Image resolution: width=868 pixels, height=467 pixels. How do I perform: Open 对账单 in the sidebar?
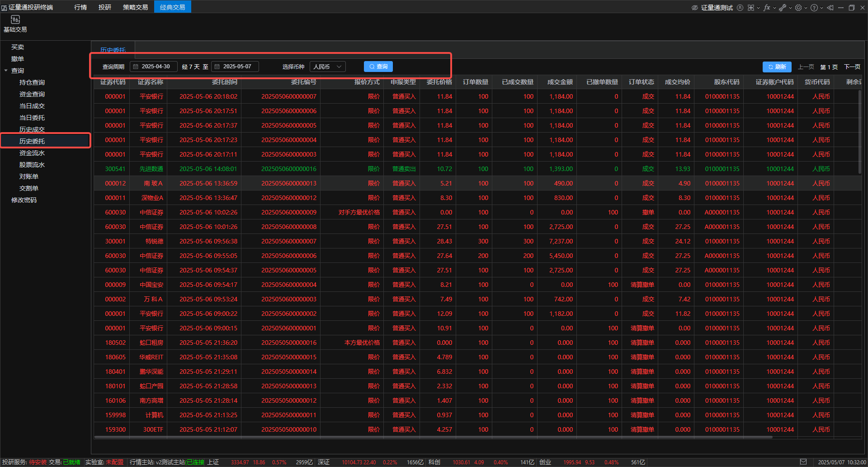[x=29, y=176]
